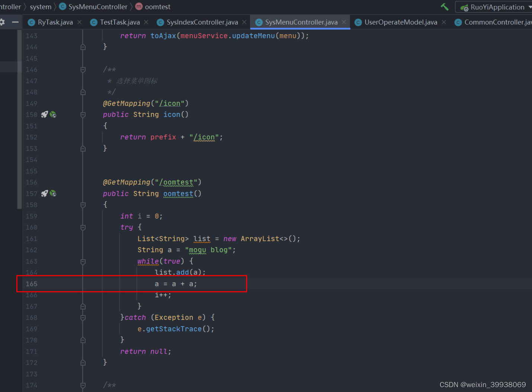Click line number 143 in the gutter
Image resolution: width=532 pixels, height=392 pixels.
click(x=32, y=36)
